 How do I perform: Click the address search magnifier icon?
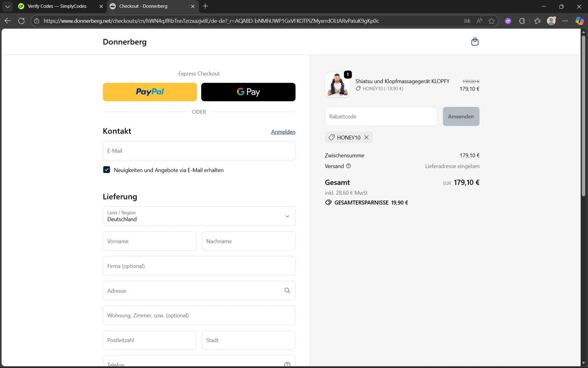287,291
